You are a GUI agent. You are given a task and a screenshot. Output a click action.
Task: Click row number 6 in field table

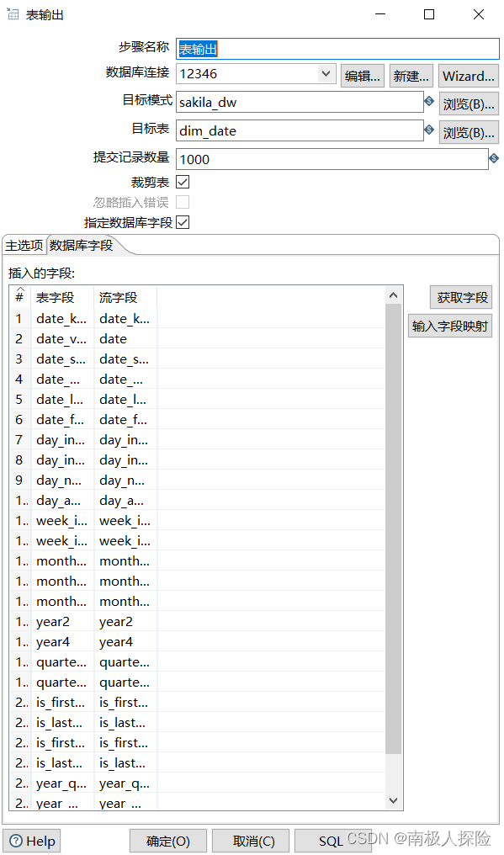[x=20, y=419]
